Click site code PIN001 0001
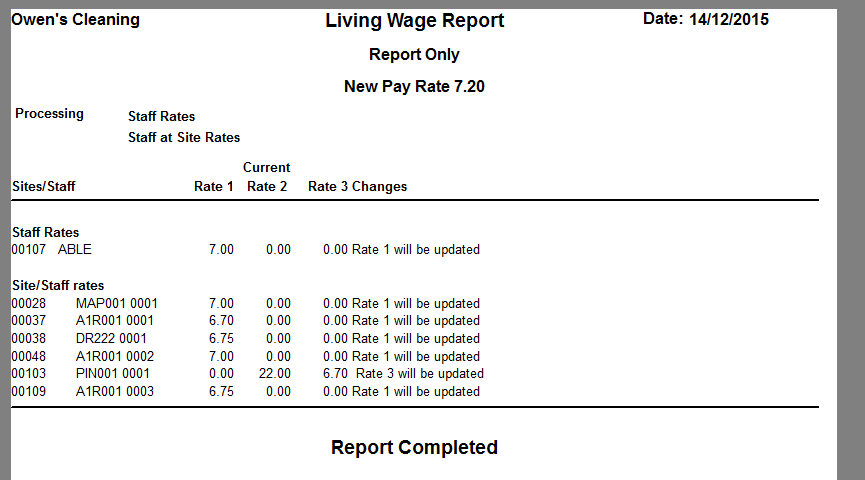Screen dimensions: 865x480 point(113,374)
